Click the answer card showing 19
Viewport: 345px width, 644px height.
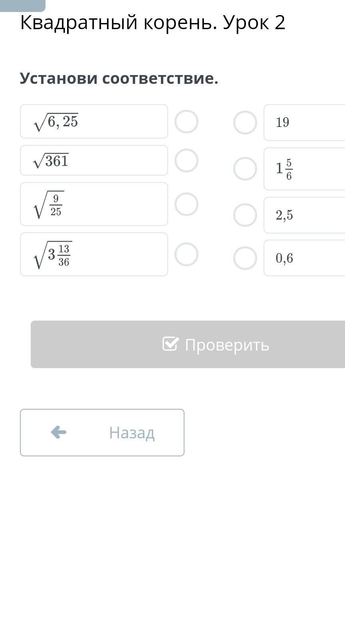click(x=304, y=123)
